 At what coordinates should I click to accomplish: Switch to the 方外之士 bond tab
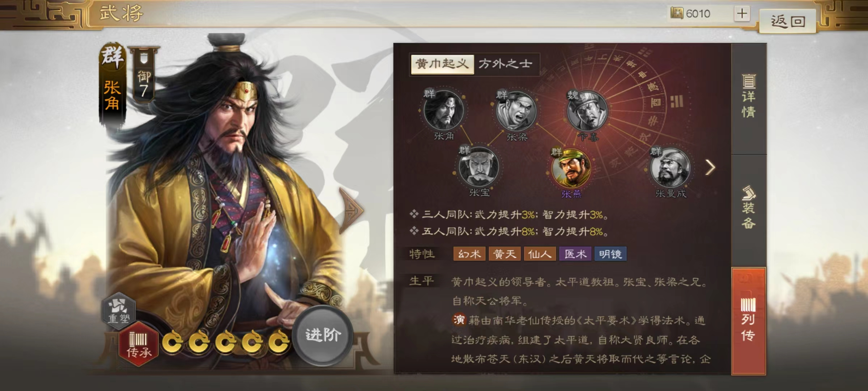coord(506,64)
